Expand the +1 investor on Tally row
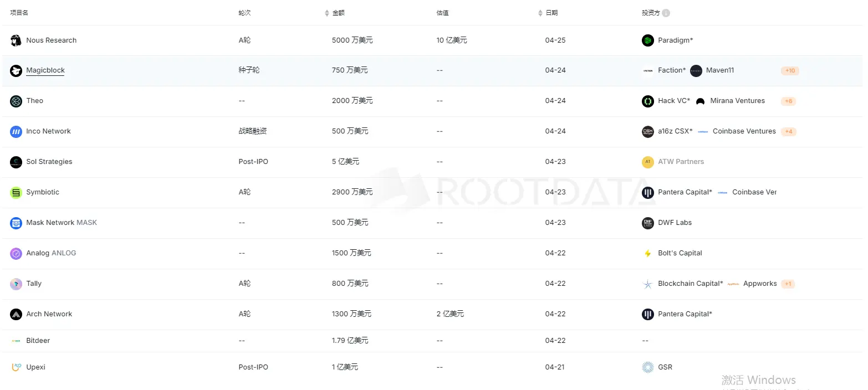Screen dimensions: 868x390 tap(788, 283)
